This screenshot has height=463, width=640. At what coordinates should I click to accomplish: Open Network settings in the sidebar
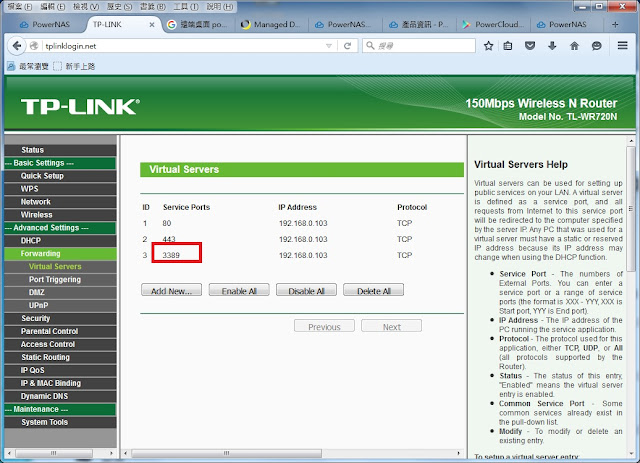[60, 202]
